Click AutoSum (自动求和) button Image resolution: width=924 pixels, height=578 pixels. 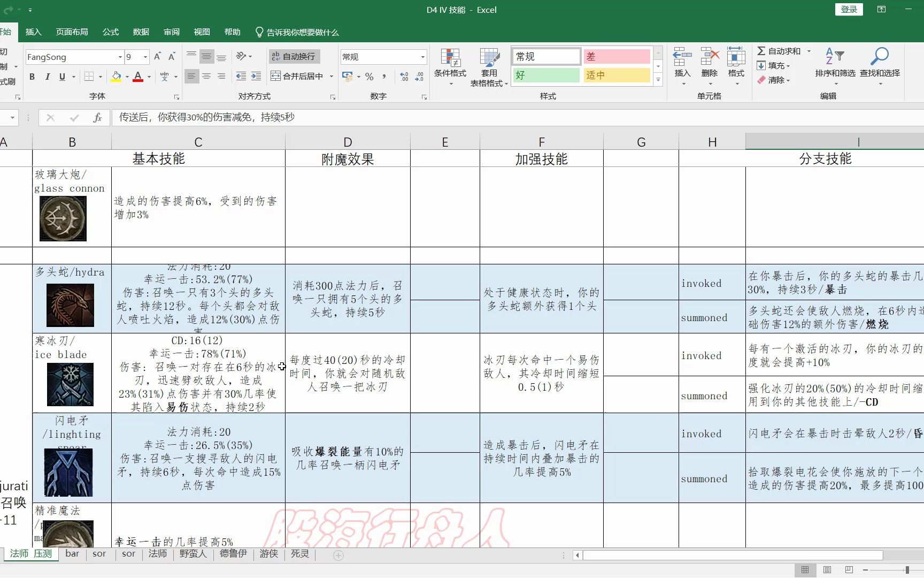779,51
